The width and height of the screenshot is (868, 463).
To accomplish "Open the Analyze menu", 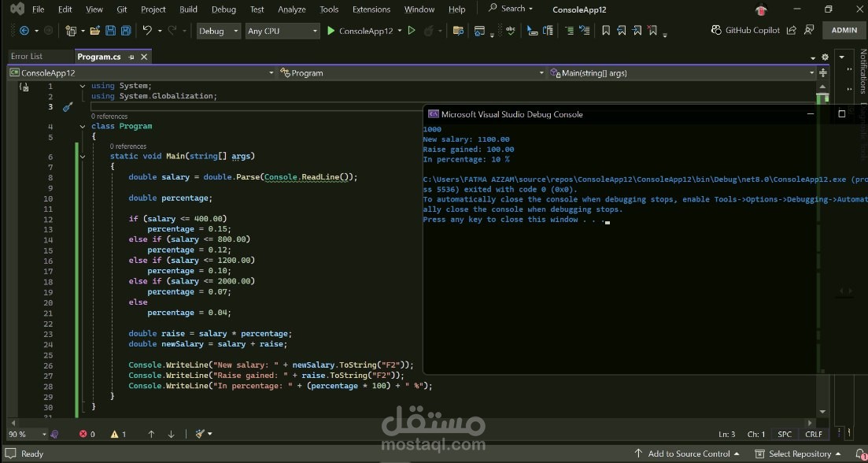I will pyautogui.click(x=292, y=9).
